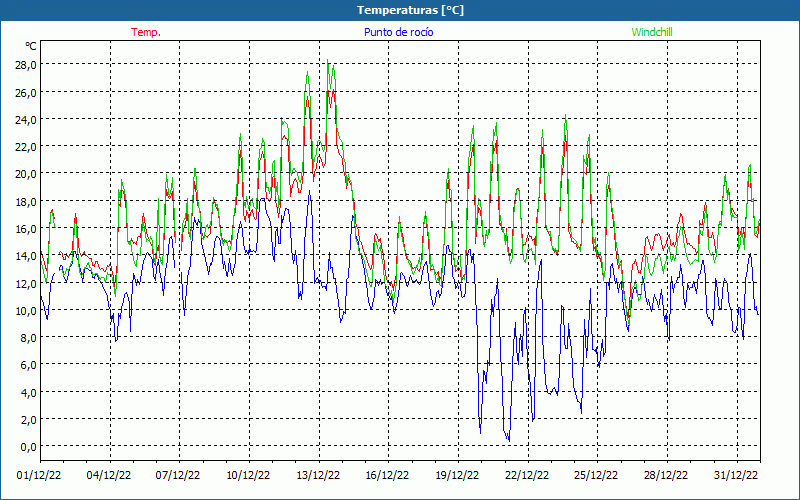800x500 pixels.
Task: Click the 28,0 y-axis value
Action: point(27,65)
